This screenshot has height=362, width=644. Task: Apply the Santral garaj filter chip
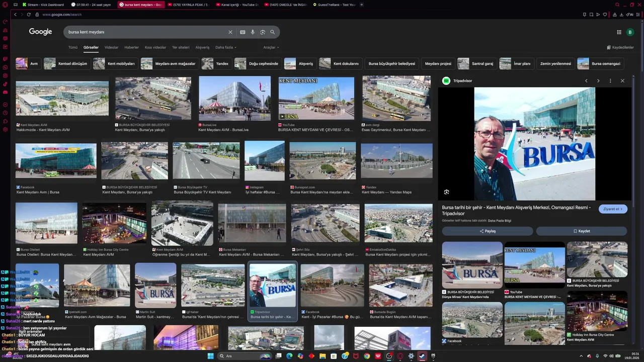tap(476, 64)
